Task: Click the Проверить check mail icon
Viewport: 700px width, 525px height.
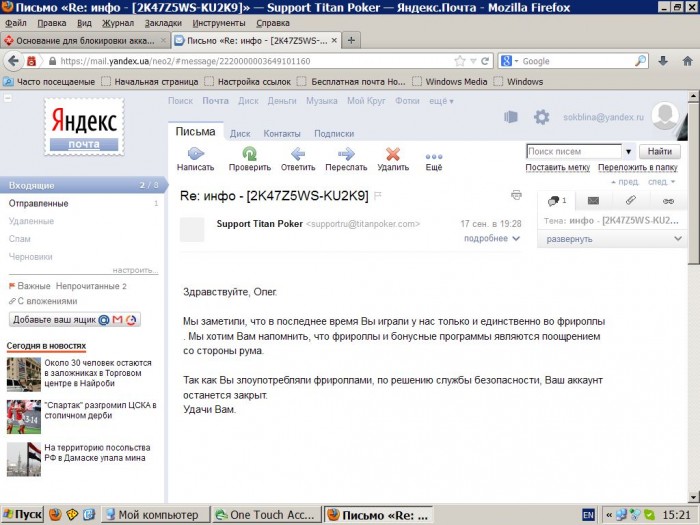Action: point(250,154)
